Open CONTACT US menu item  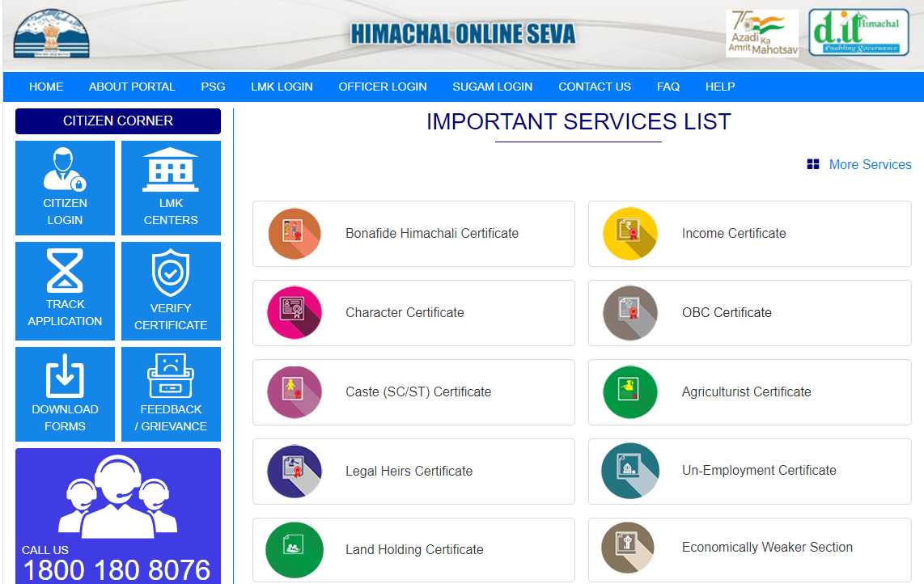595,87
